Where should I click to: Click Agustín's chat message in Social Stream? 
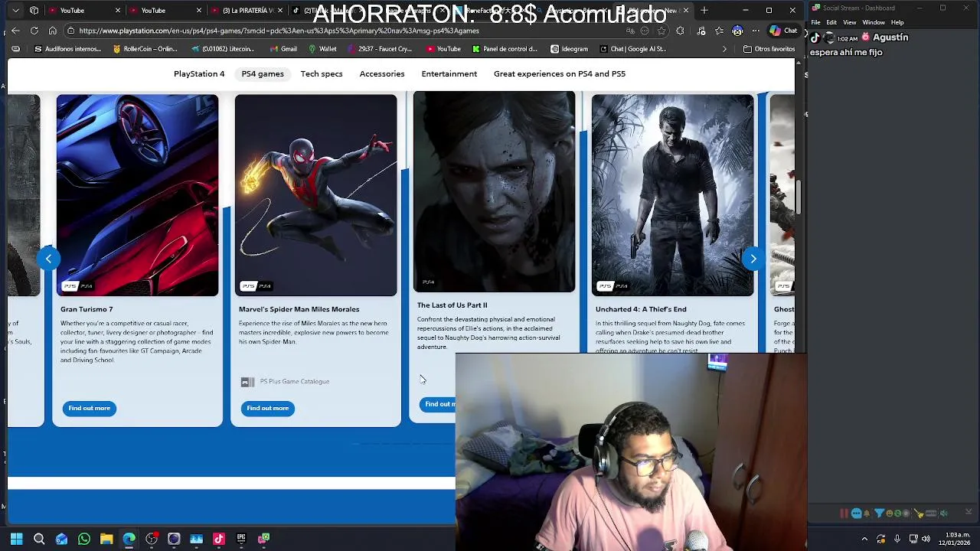[846, 52]
